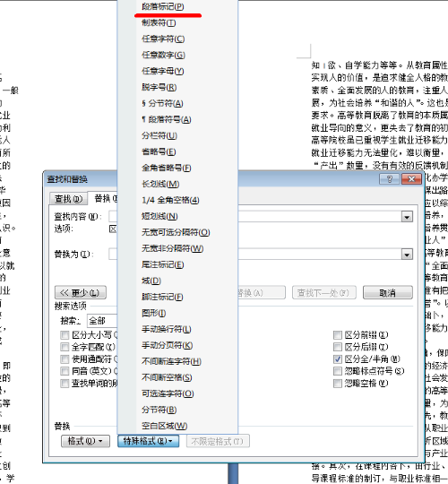
Task: Click the 查找下一处(F) button
Action: (x=324, y=292)
